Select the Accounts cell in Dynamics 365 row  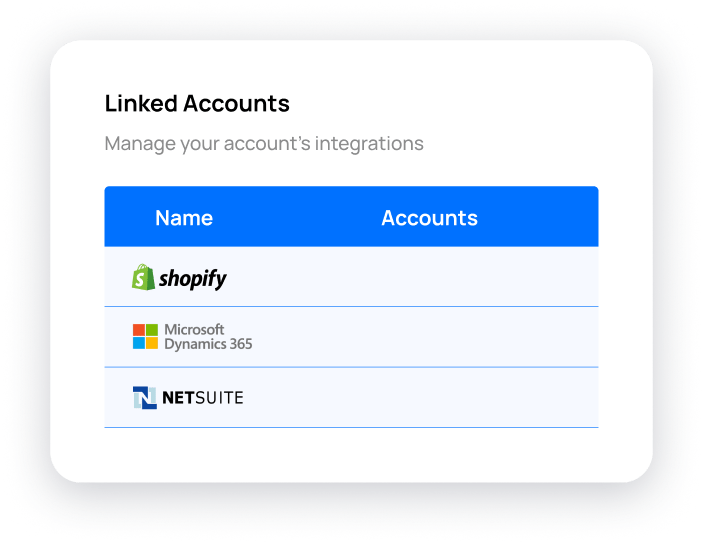click(429, 337)
